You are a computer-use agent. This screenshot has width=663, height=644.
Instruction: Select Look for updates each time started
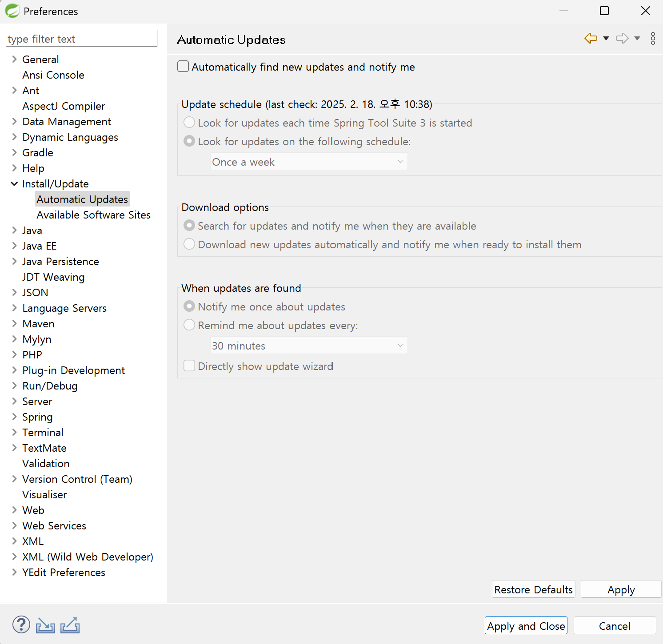click(189, 122)
